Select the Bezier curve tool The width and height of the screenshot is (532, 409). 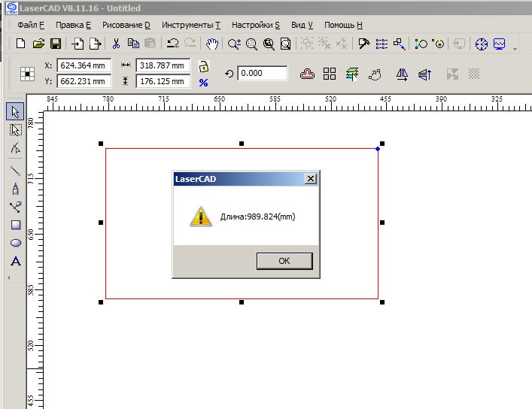[16, 207]
